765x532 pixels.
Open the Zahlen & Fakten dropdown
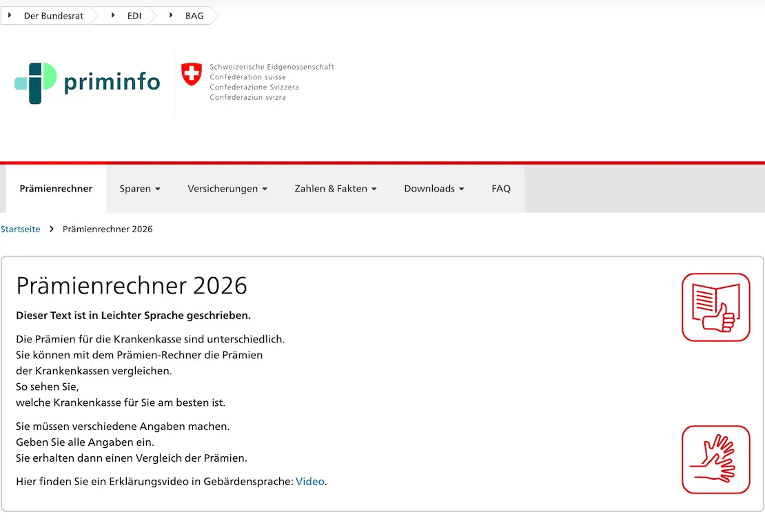point(336,189)
